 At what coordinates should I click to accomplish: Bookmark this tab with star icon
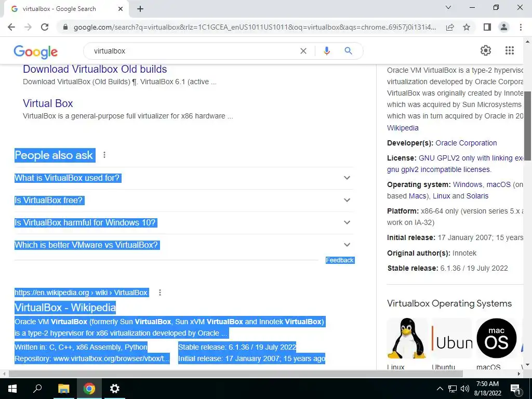point(467,27)
